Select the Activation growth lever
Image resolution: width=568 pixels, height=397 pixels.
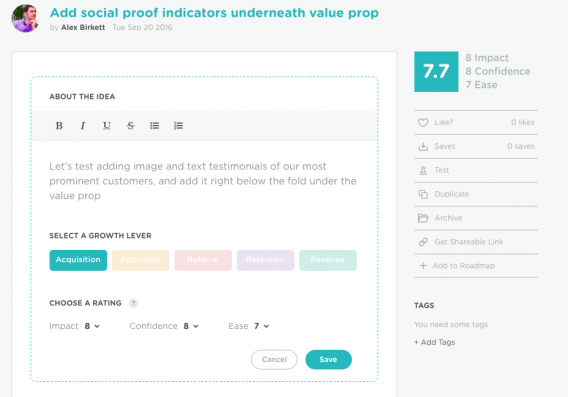pos(141,260)
